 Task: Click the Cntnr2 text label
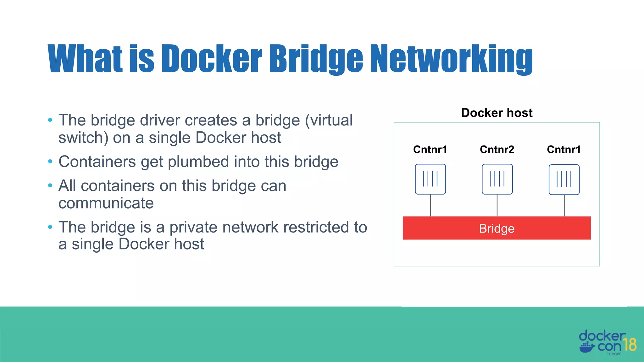click(x=497, y=150)
